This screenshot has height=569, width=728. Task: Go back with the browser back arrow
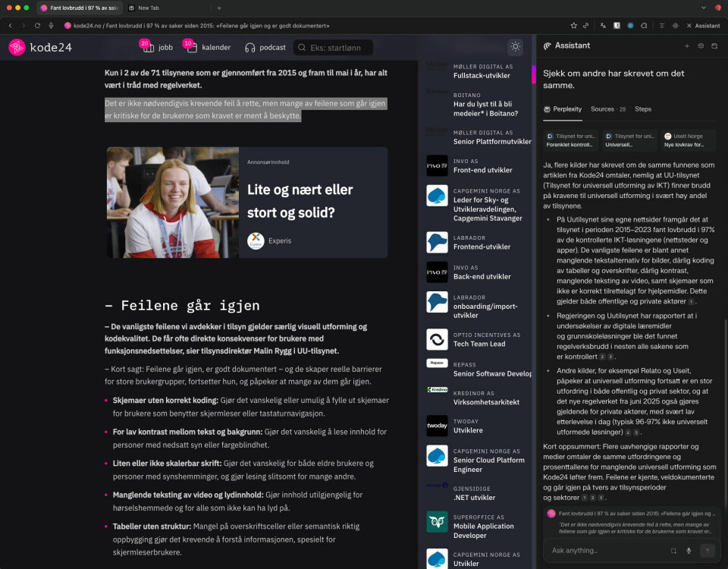click(10, 26)
